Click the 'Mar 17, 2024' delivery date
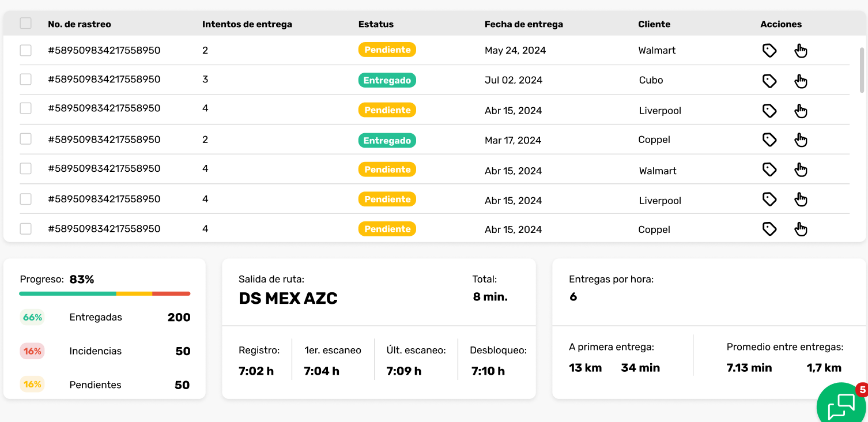This screenshot has height=422, width=868. point(513,140)
